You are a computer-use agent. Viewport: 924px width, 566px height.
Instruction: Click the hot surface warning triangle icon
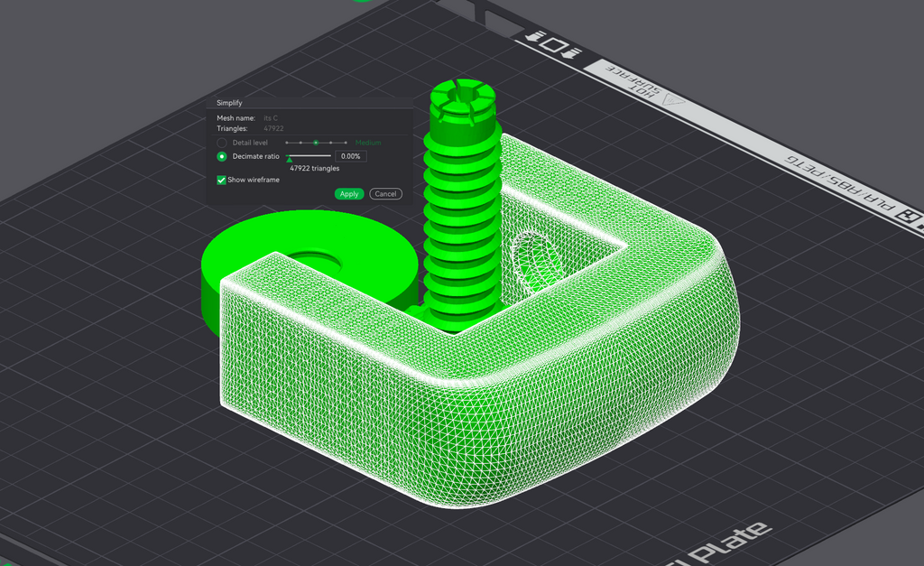[x=673, y=101]
